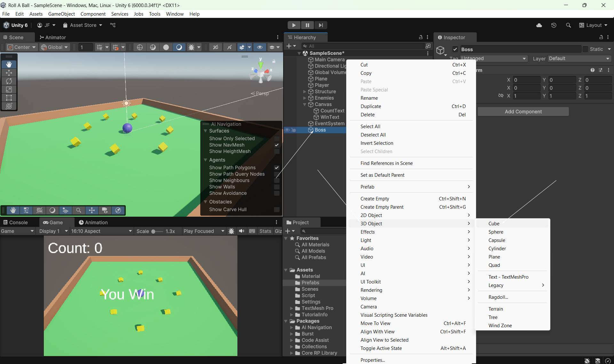The width and height of the screenshot is (614, 364).
Task: Open the undo history icon
Action: (554, 25)
